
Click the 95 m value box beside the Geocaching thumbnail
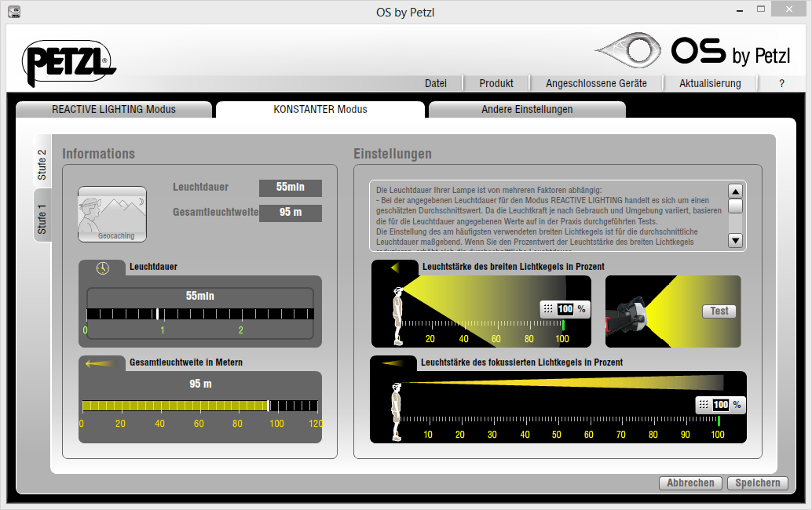(291, 213)
